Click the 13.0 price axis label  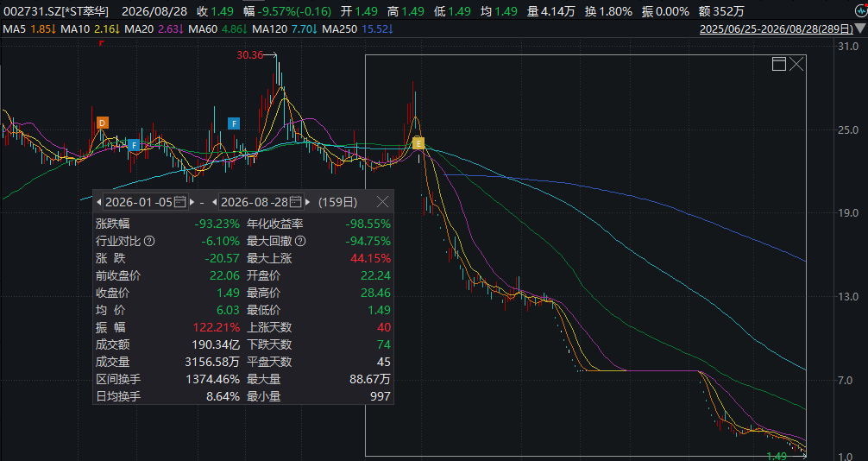(x=848, y=296)
